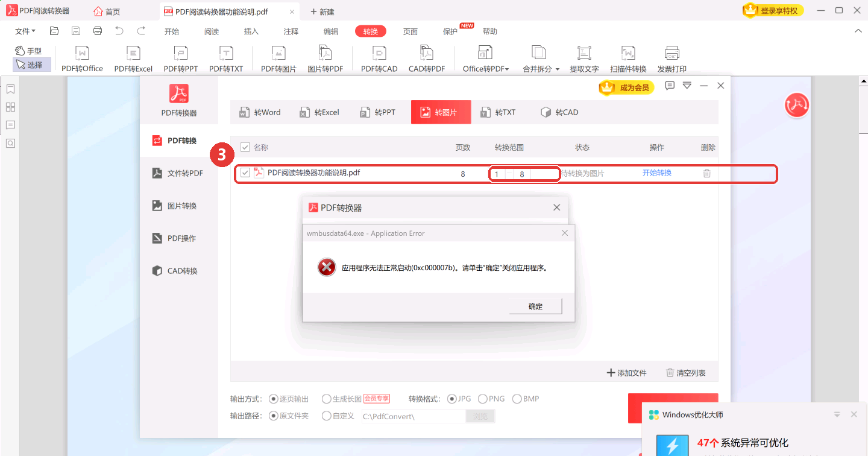The height and width of the screenshot is (456, 868).
Task: Open page thumbnails panel in left sidebar
Action: [x=10, y=107]
